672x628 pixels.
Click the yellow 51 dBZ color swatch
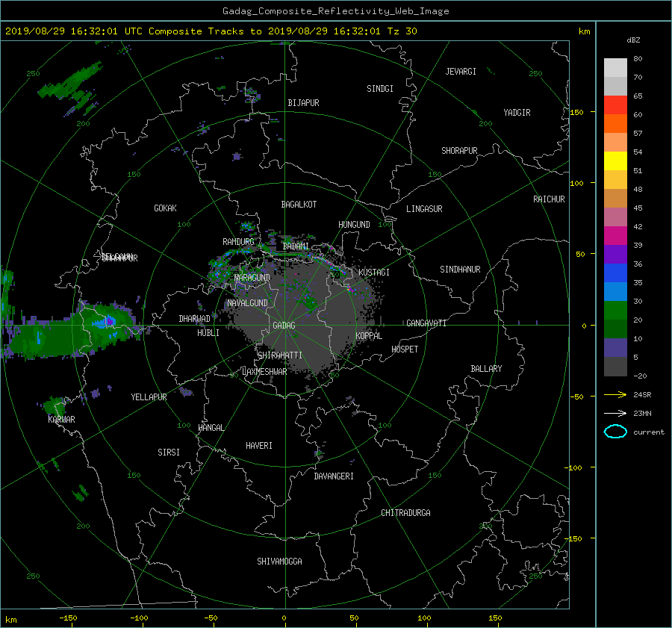pyautogui.click(x=615, y=161)
